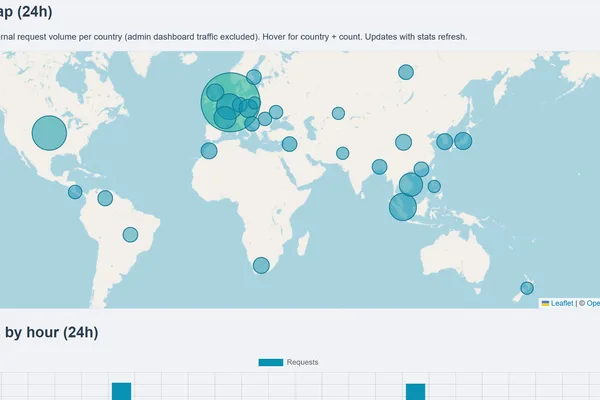Click the marker over Central America (Costa Rica)
Screen dimensions: 600x400
(75, 191)
